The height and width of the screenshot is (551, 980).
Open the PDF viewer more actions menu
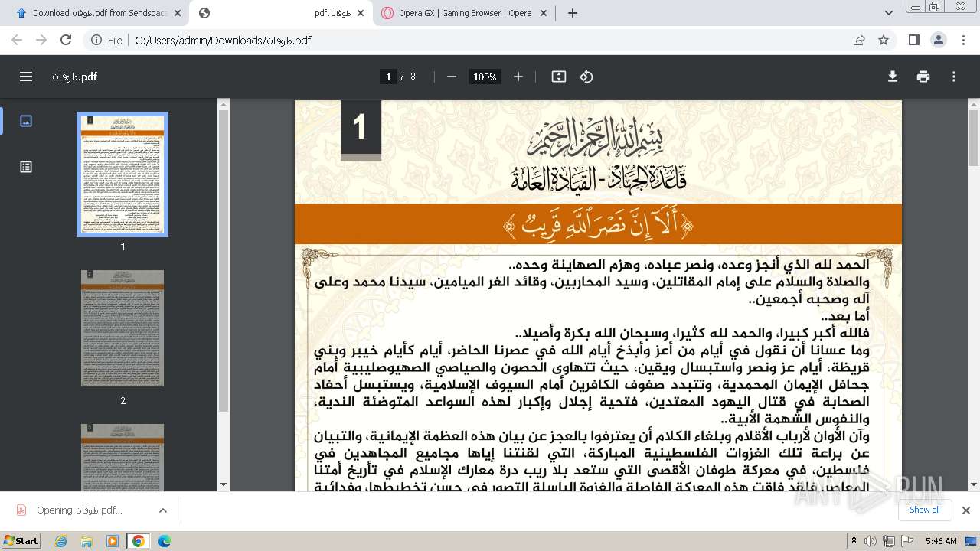point(954,77)
